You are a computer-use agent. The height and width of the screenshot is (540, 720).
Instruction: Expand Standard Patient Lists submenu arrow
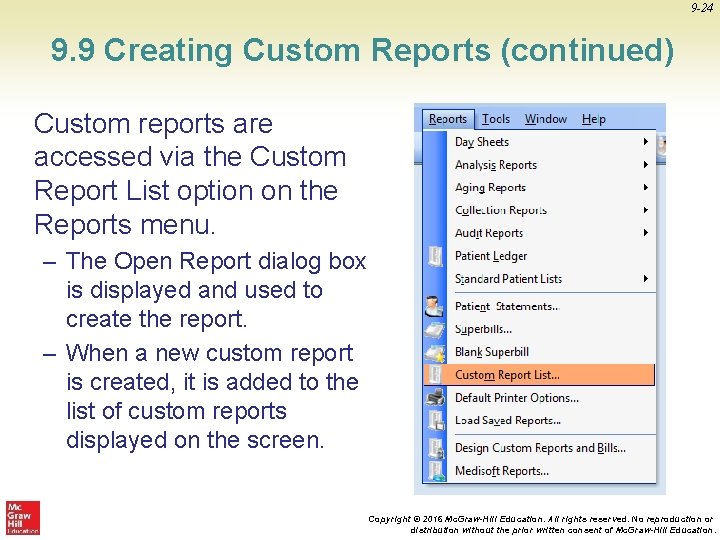(x=646, y=279)
